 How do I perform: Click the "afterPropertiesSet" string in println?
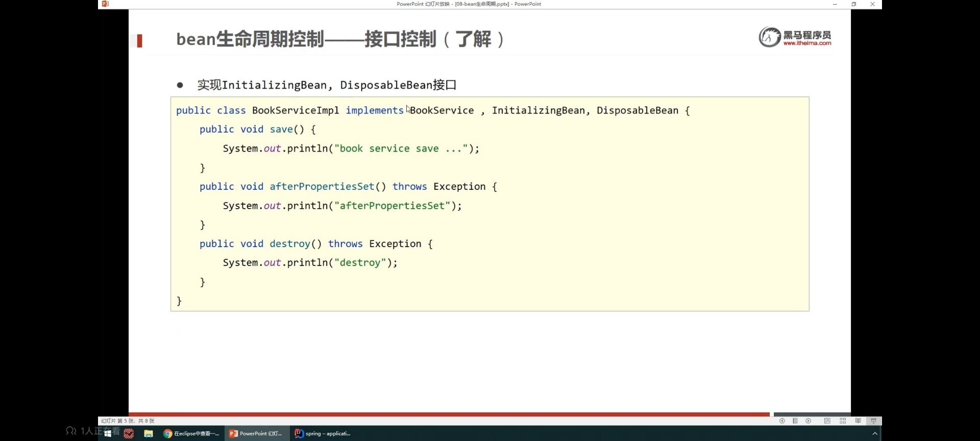click(x=392, y=206)
